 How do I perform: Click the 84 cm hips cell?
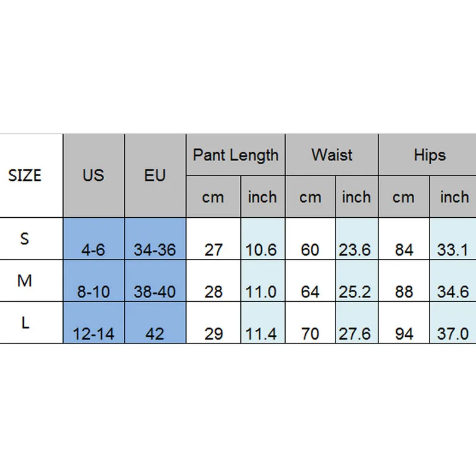pos(404,249)
